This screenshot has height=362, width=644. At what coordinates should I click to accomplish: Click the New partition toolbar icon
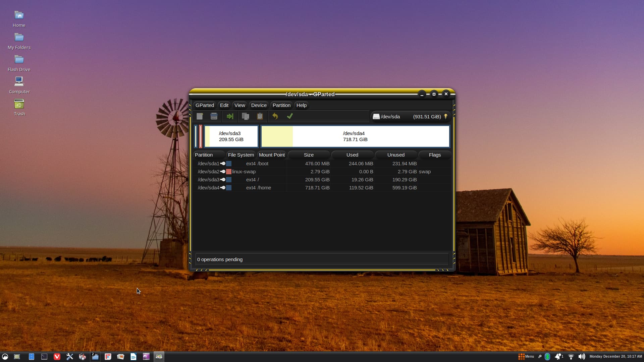pos(200,116)
